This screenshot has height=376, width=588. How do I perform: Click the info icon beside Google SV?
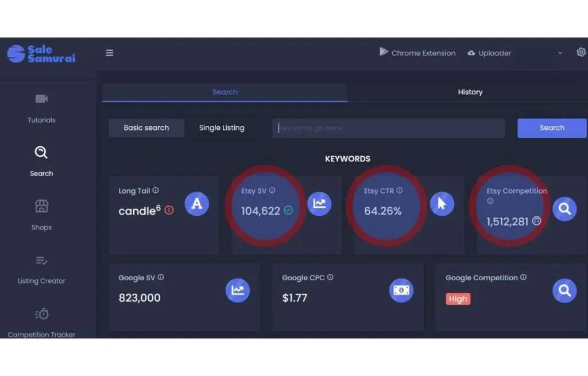161,277
